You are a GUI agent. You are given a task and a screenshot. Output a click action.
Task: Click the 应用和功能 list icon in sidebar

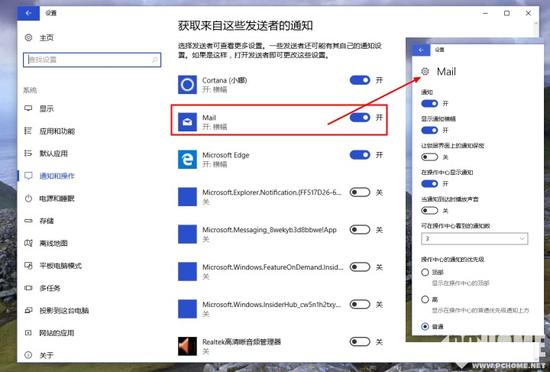28,131
